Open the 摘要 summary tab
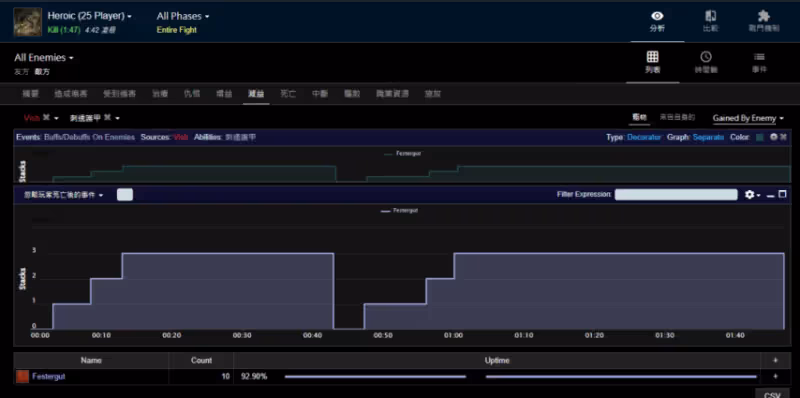The width and height of the screenshot is (800, 398). tap(30, 94)
